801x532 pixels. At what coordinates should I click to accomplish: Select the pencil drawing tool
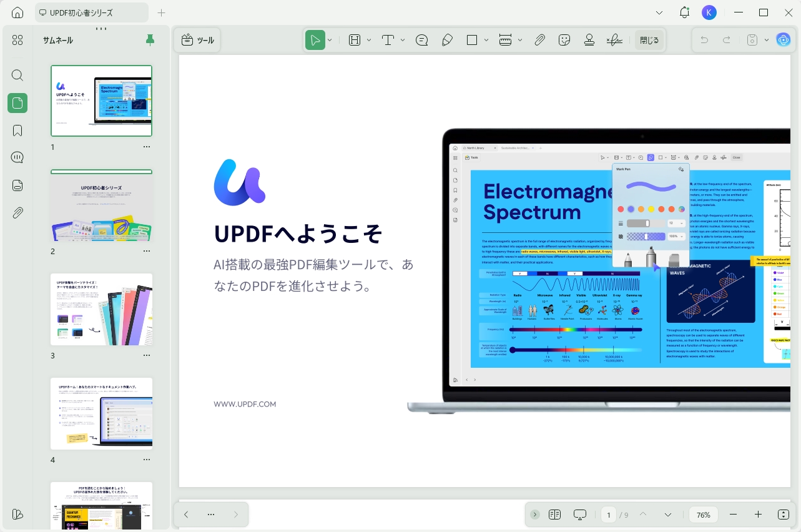[447, 40]
